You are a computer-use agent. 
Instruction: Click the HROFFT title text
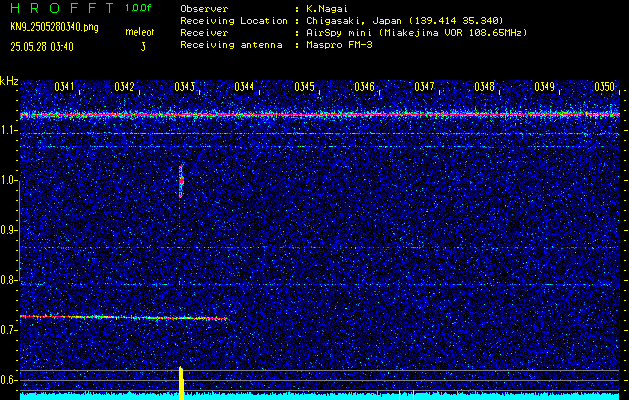pyautogui.click(x=63, y=8)
